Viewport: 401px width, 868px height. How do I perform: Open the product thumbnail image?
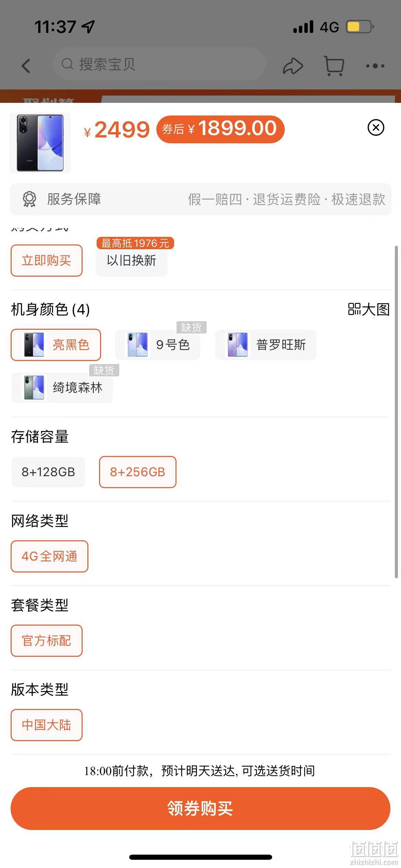click(40, 143)
